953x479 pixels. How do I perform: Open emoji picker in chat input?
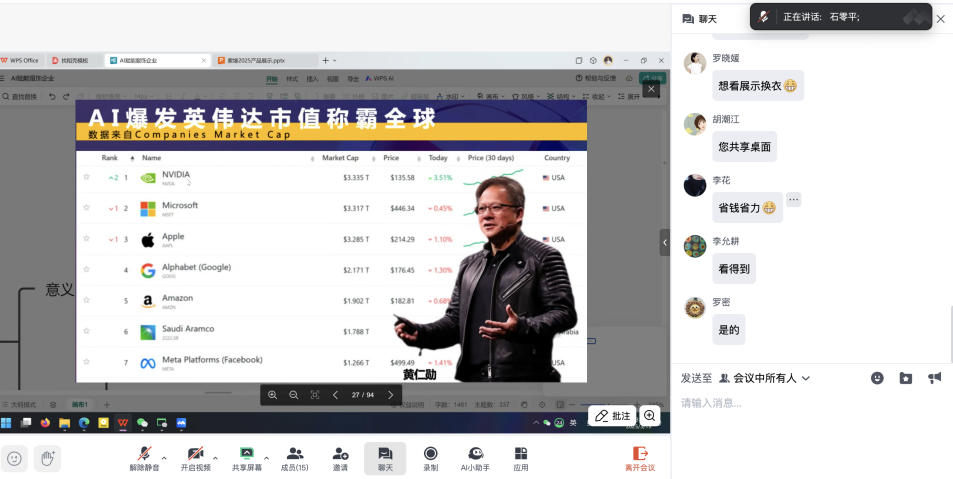coord(877,378)
